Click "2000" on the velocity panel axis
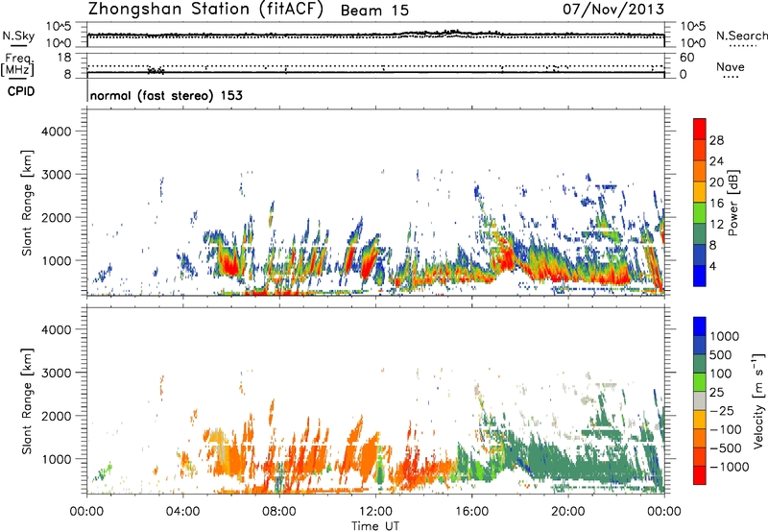This screenshot has width=768, height=532. click(57, 416)
